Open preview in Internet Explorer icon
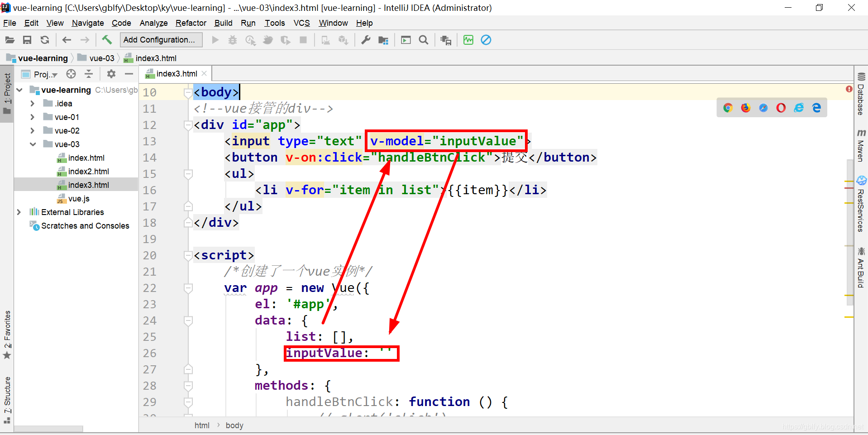 799,108
